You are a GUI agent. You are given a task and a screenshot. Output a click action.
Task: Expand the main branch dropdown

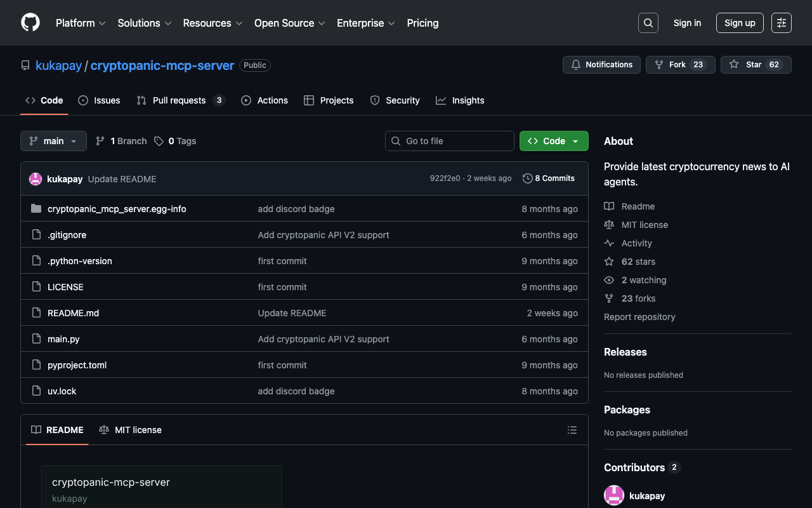[53, 141]
